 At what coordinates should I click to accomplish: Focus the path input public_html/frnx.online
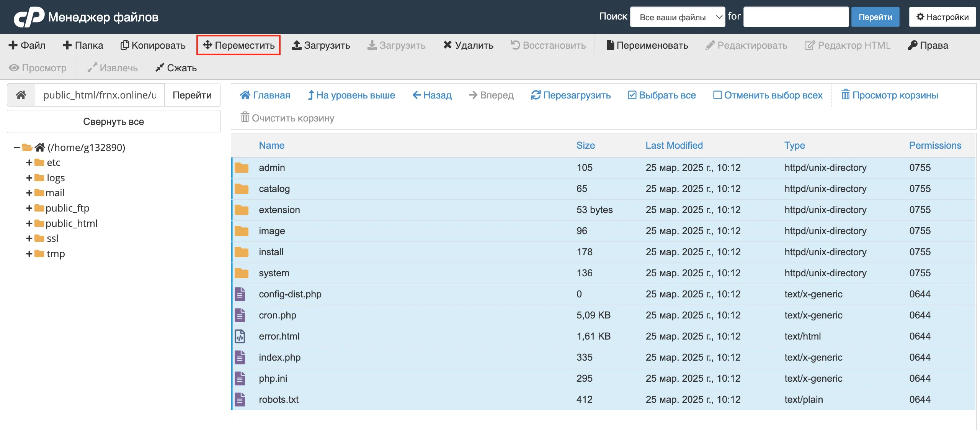[x=100, y=95]
